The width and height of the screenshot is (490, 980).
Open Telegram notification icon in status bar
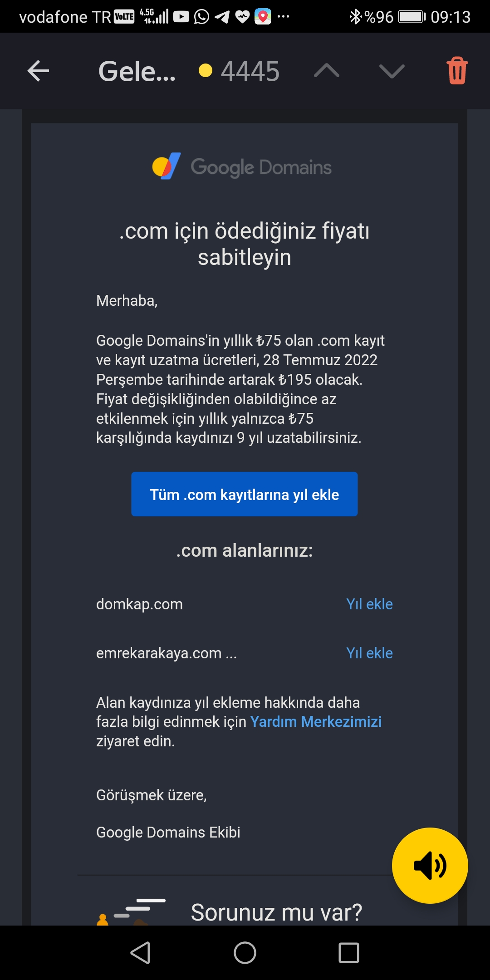click(222, 17)
